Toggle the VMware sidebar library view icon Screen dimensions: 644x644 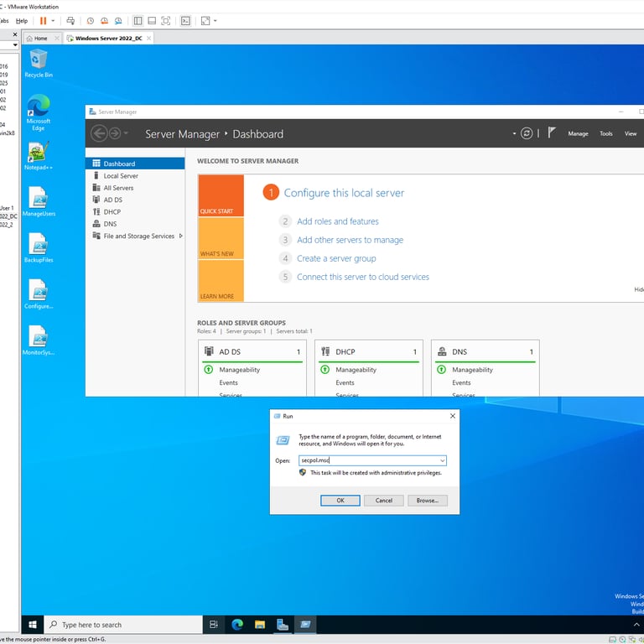tap(138, 20)
